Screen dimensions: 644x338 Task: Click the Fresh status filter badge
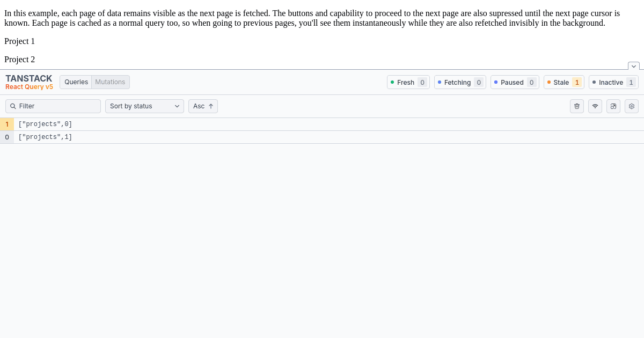(x=408, y=82)
